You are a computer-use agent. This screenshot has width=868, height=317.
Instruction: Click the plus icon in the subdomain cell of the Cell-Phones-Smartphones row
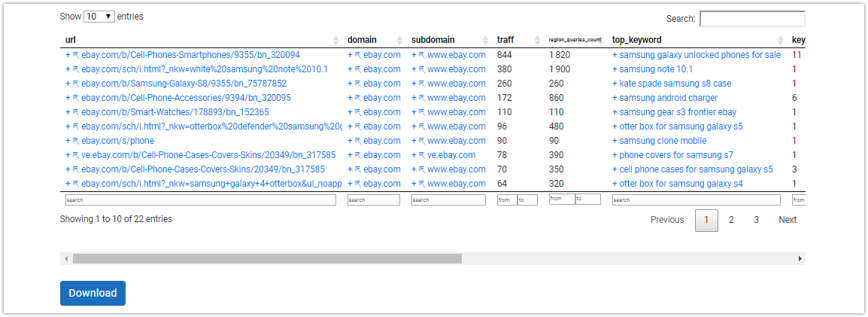[x=414, y=55]
